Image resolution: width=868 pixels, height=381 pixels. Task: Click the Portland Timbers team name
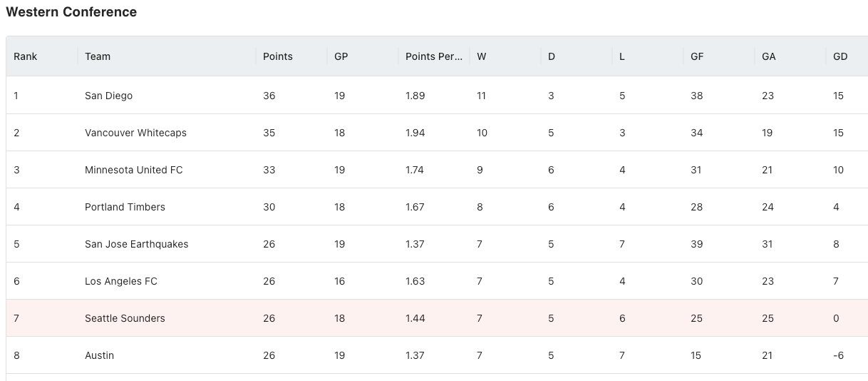coord(125,207)
